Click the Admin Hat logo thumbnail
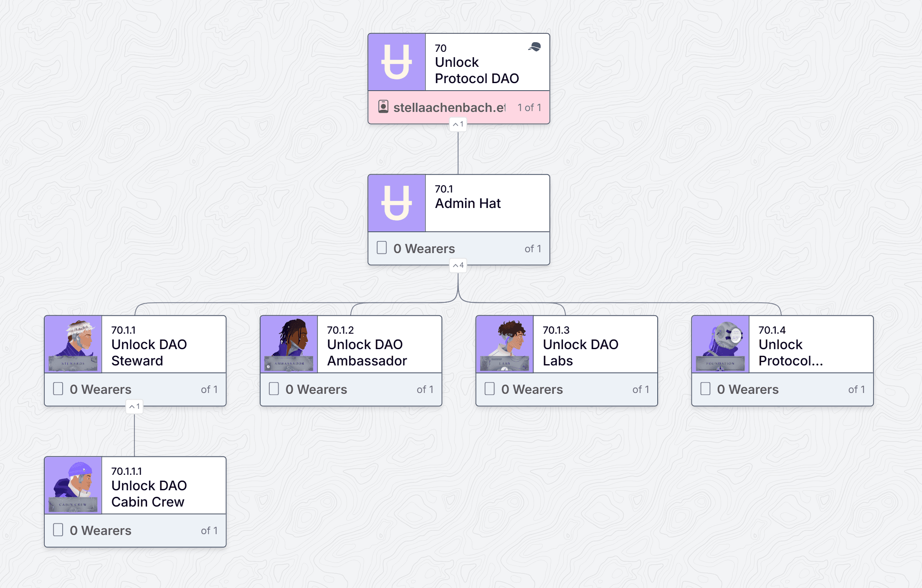This screenshot has width=922, height=588. tap(397, 203)
